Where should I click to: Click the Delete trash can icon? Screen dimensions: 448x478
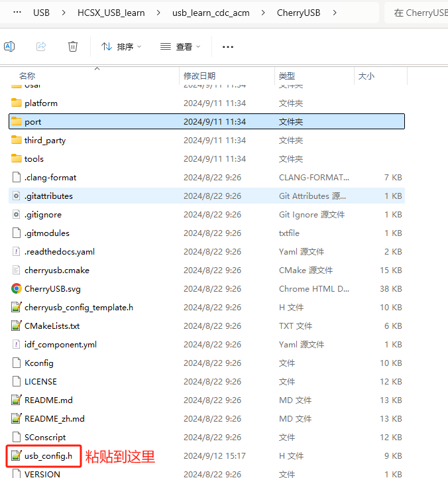tap(72, 46)
